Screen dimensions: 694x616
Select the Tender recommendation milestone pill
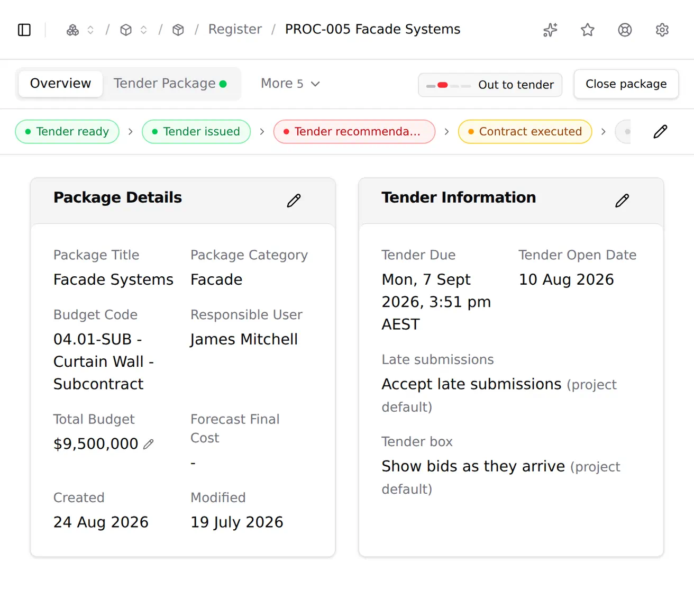(354, 131)
